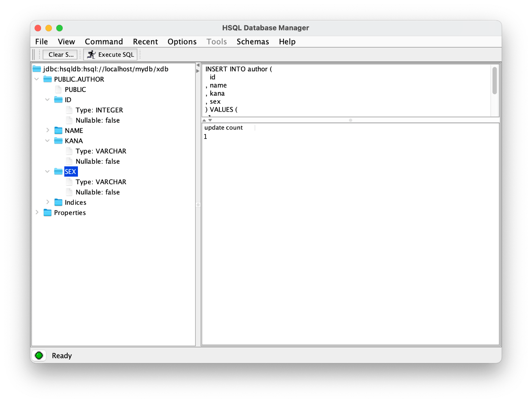
Task: Open the Help menu
Action: click(287, 42)
